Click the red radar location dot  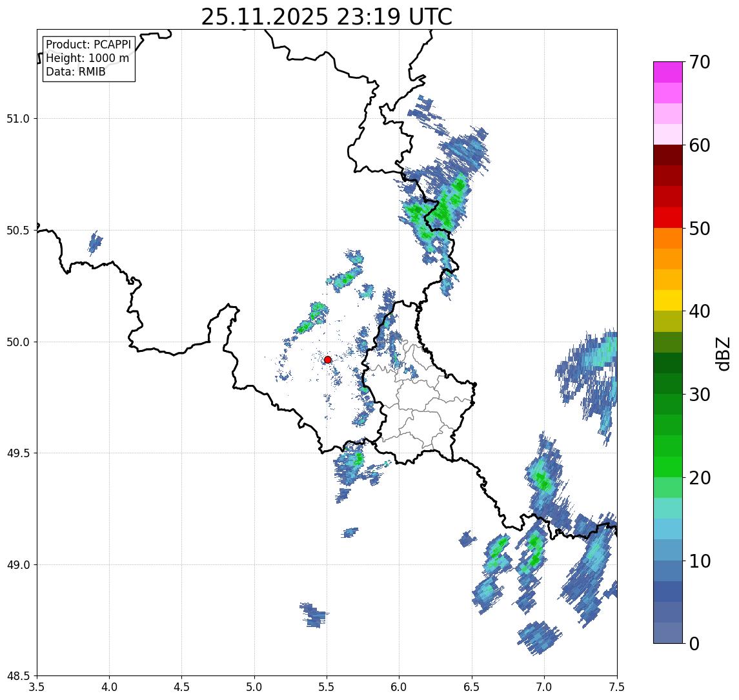328,360
